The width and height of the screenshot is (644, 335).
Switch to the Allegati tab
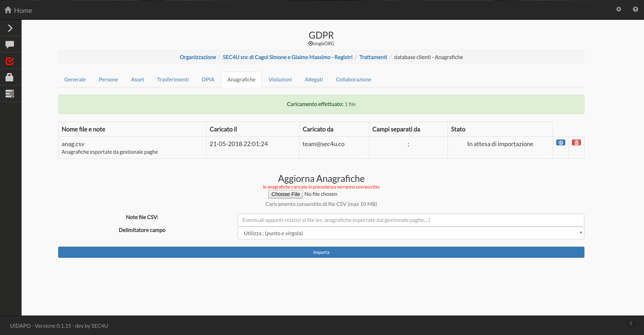tap(314, 79)
